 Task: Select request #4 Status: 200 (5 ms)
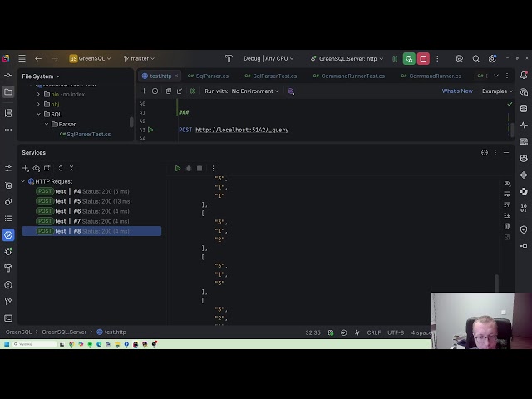tap(91, 191)
